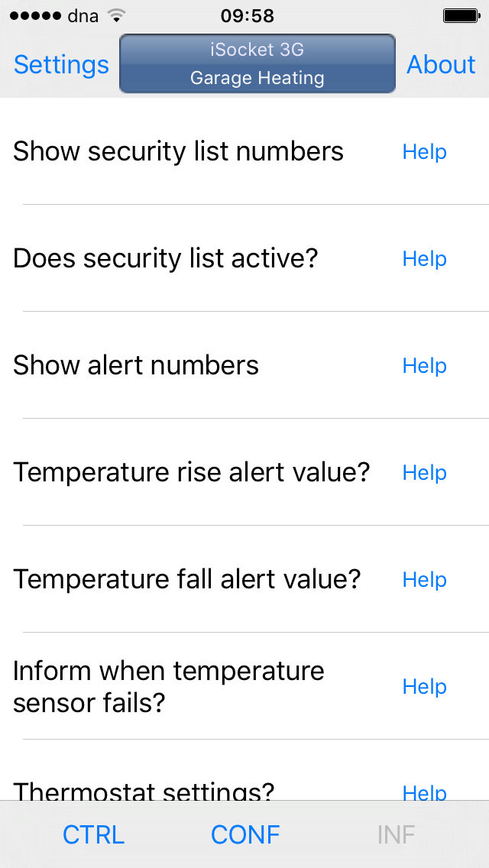489x868 pixels.
Task: Open Help for Temperature fall alert value
Action: (424, 579)
